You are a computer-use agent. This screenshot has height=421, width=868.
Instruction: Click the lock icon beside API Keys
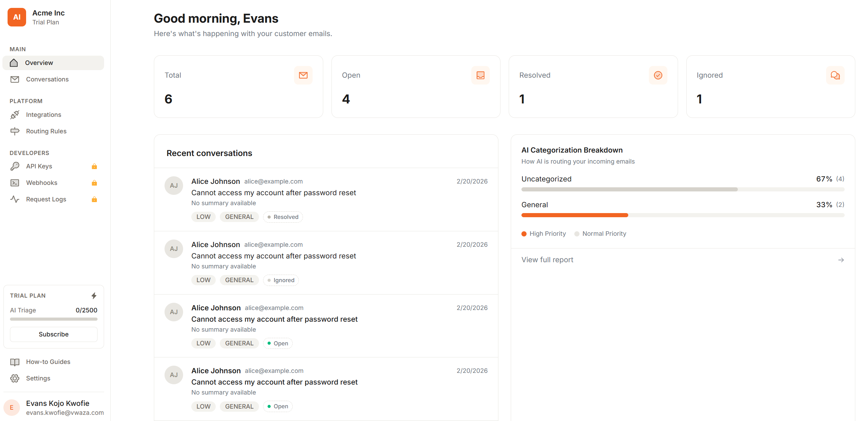coord(94,167)
